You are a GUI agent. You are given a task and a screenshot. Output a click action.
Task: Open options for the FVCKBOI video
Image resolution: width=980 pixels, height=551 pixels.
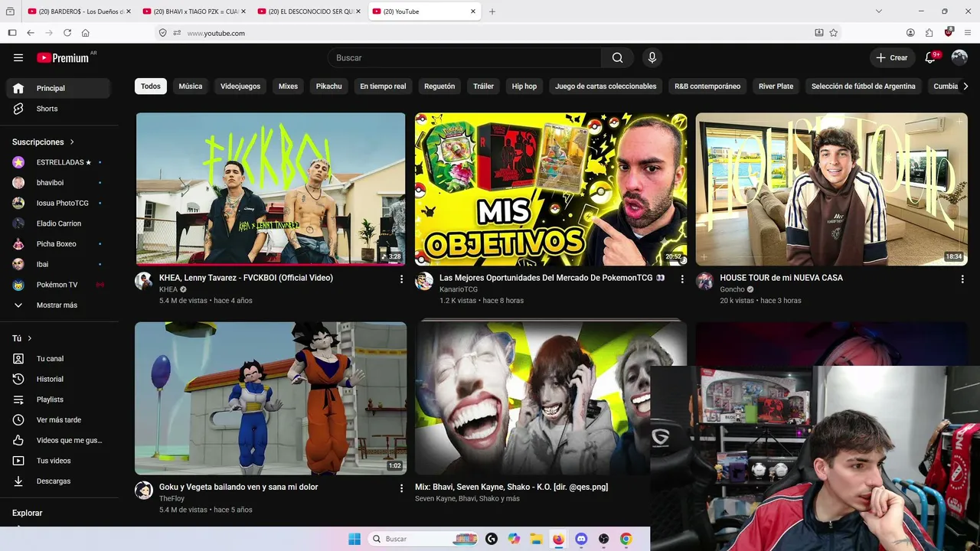[401, 279]
